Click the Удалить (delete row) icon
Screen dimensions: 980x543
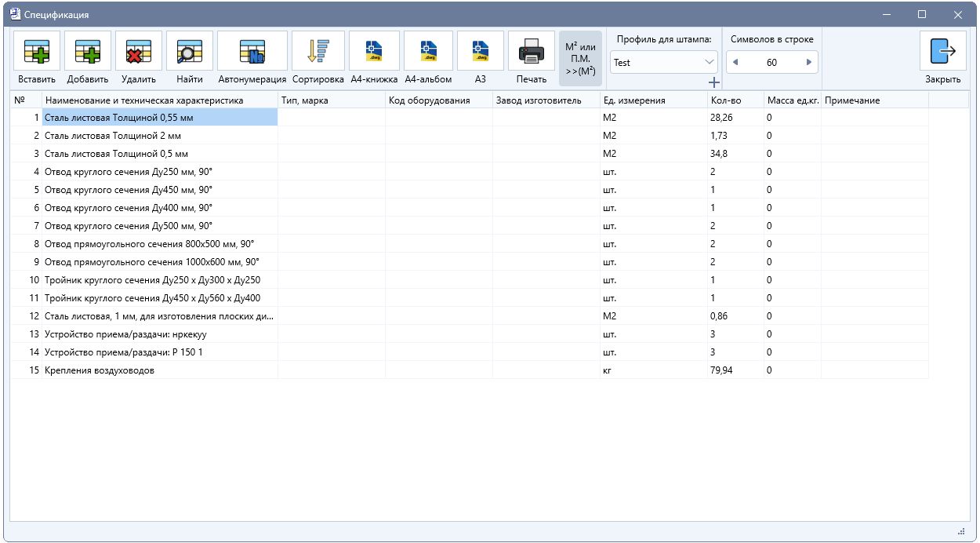point(139,51)
